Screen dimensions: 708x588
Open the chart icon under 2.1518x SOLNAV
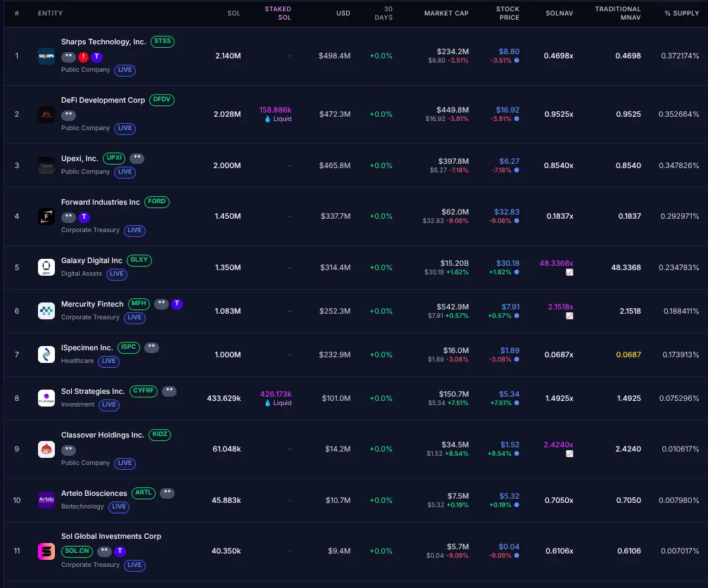[x=569, y=316]
